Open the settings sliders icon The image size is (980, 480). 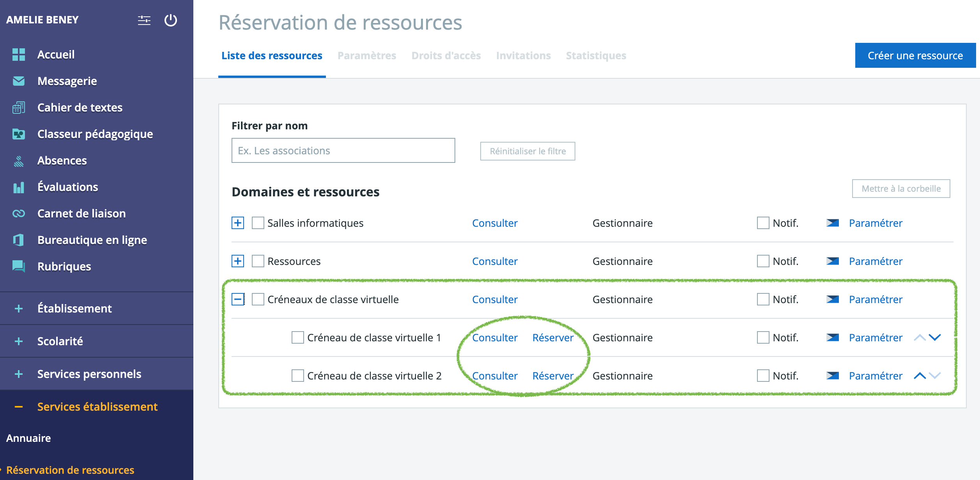144,20
